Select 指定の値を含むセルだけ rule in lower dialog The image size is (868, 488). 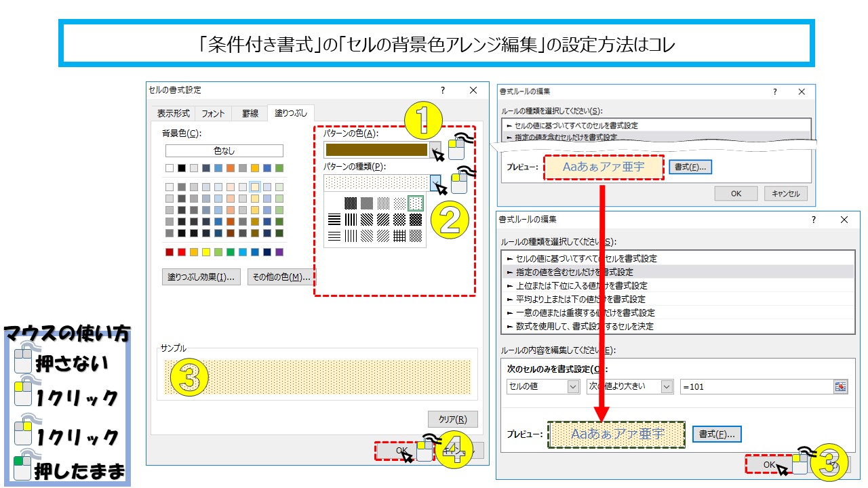pos(678,272)
